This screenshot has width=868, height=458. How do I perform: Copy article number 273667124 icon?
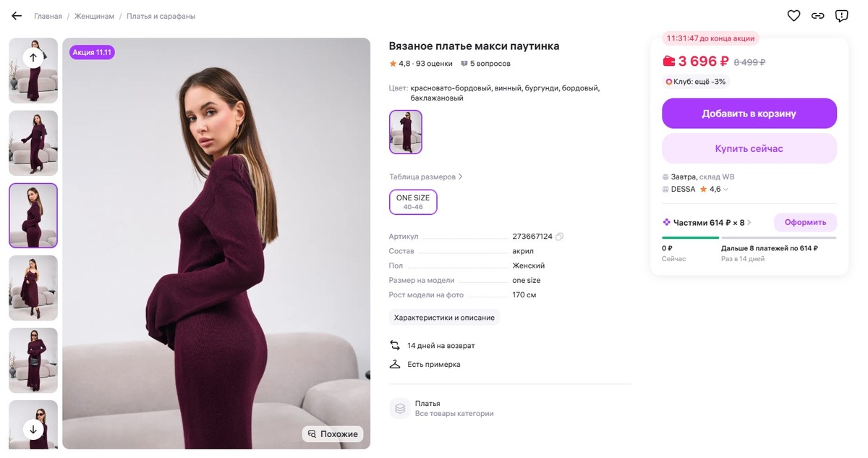tap(560, 237)
